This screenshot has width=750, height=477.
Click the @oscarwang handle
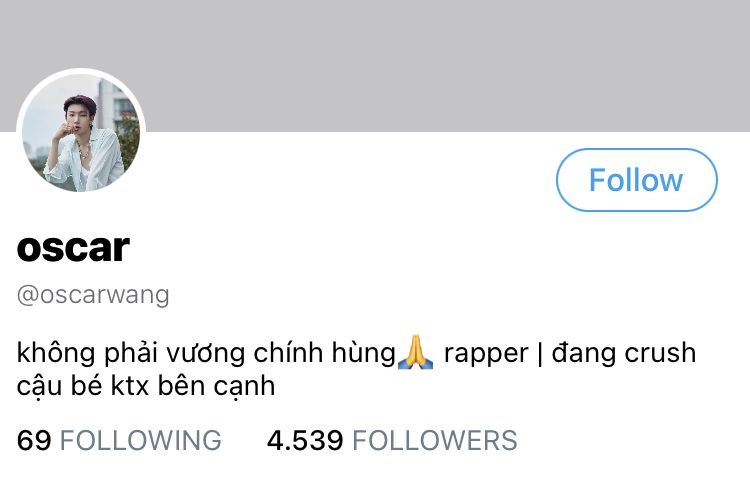pos(93,295)
